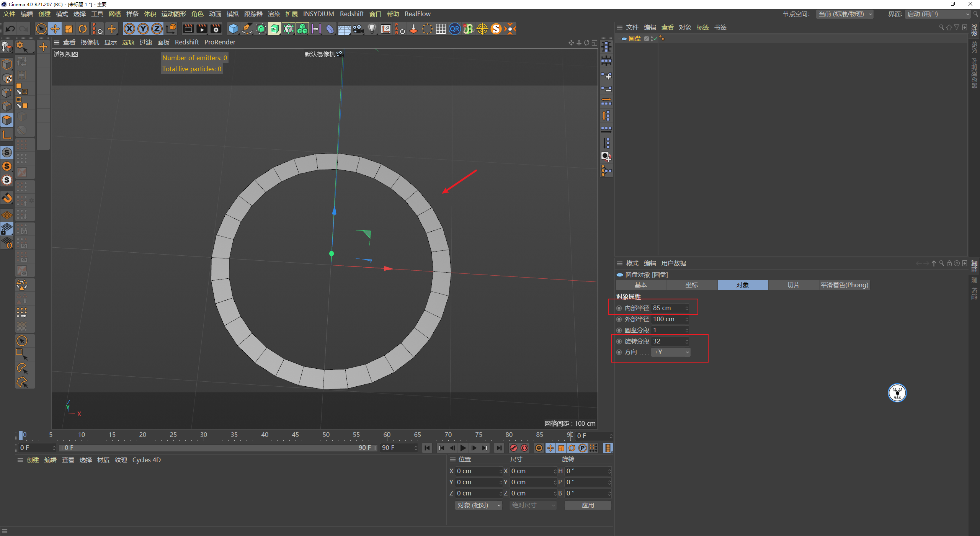Viewport: 980px width, 536px height.
Task: Select the Scale tool in toolbar
Action: point(69,29)
